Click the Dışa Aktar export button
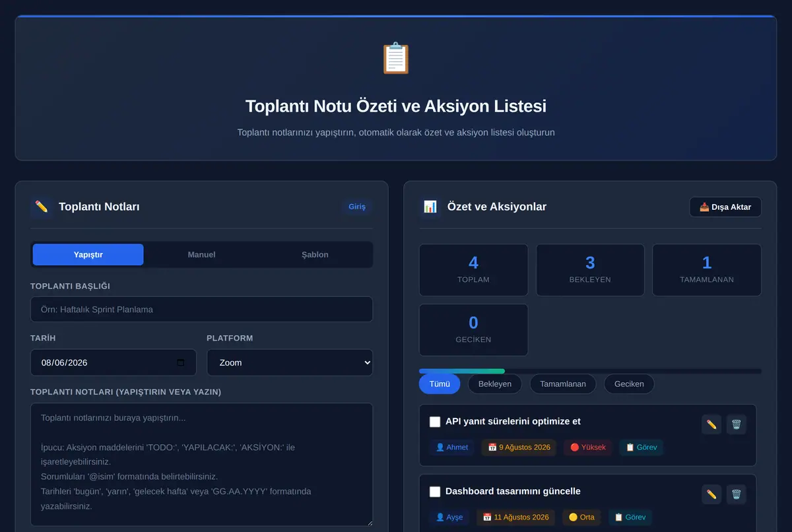Viewport: 792px width, 532px height. point(725,207)
